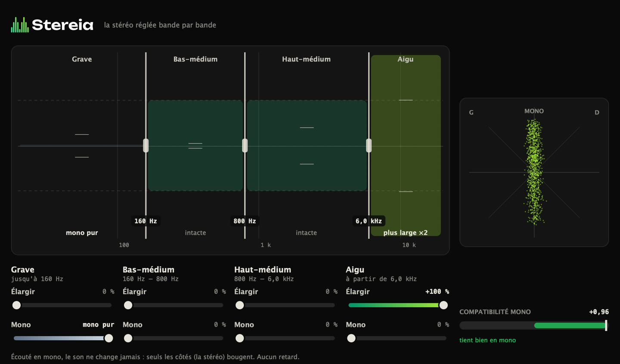Click the 'mono pur' value beside Grave Mono
This screenshot has width=620, height=364.
click(98, 324)
